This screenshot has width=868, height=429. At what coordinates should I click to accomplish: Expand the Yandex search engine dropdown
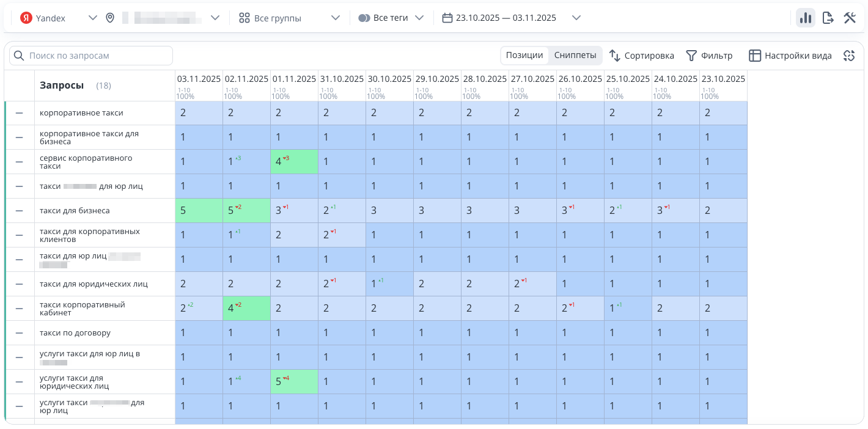[93, 18]
